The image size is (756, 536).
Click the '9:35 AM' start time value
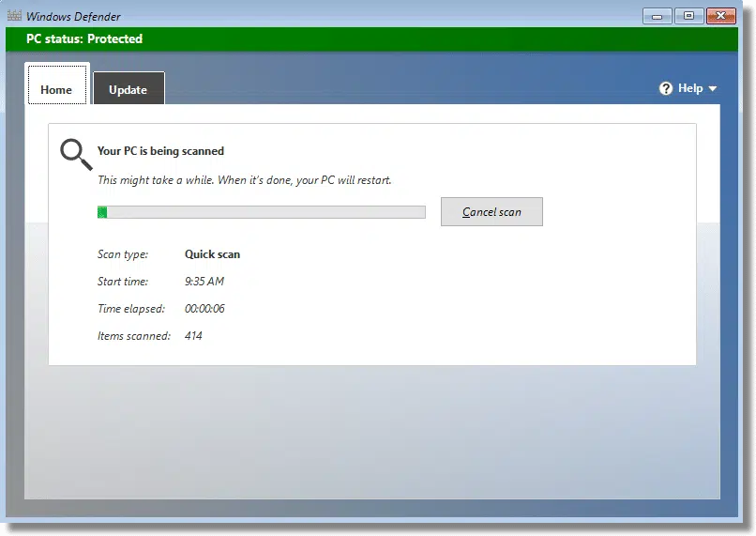[204, 282]
